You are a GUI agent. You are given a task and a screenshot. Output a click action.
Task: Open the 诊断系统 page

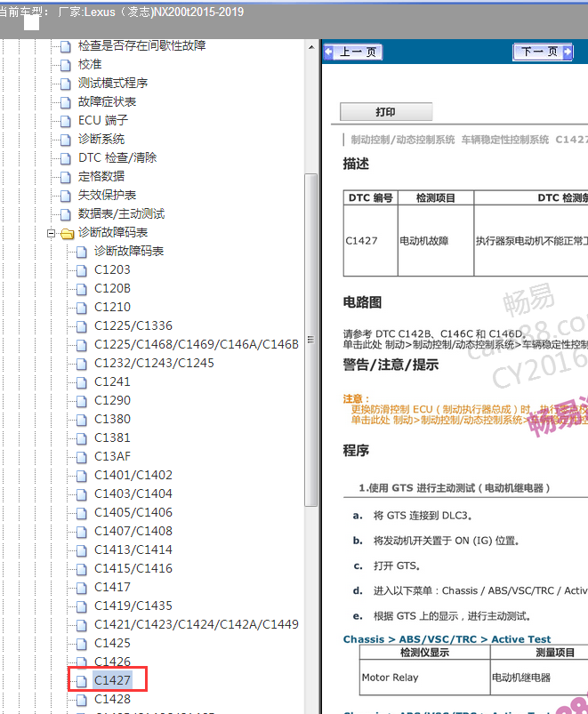(x=101, y=139)
